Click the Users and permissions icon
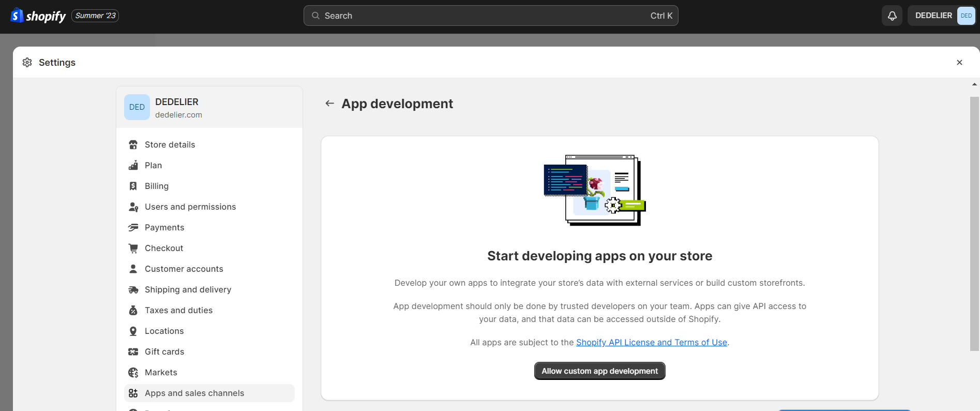The height and width of the screenshot is (411, 980). (x=133, y=207)
